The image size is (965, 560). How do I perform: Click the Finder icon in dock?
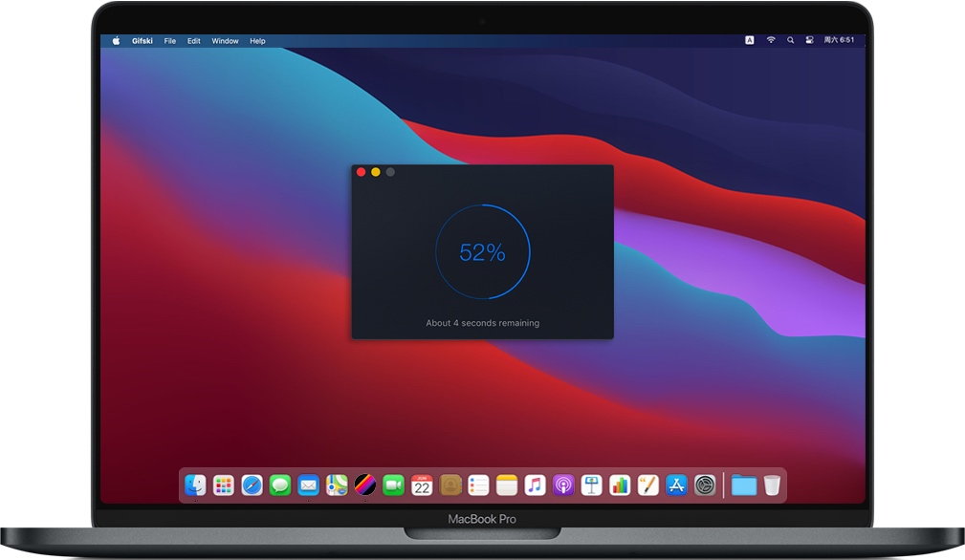195,485
